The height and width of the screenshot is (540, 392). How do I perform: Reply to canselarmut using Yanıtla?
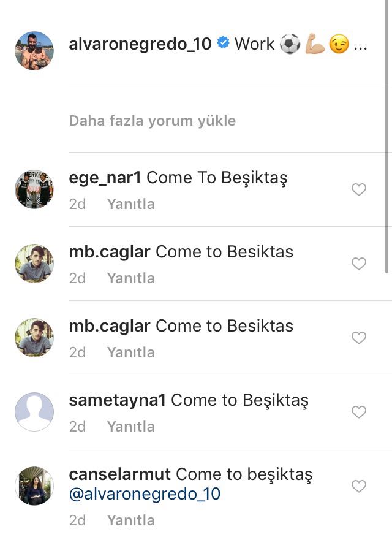pos(131,520)
